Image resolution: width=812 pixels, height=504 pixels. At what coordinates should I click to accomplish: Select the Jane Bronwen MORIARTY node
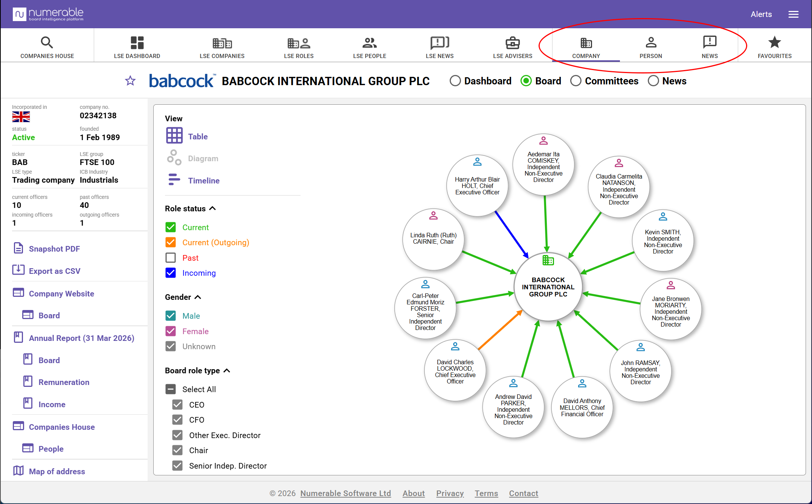[670, 309]
